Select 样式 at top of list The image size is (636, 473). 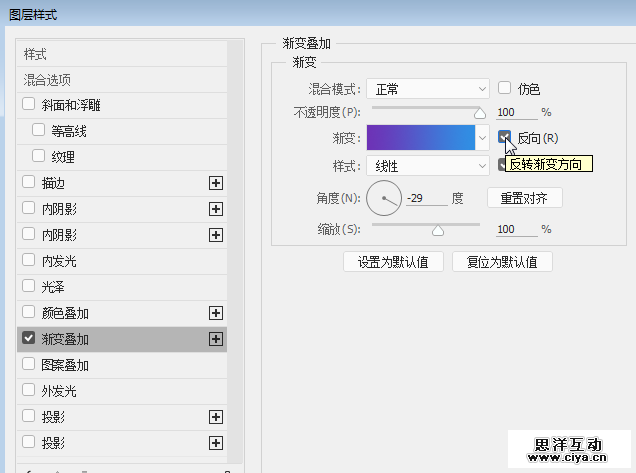(x=36, y=54)
